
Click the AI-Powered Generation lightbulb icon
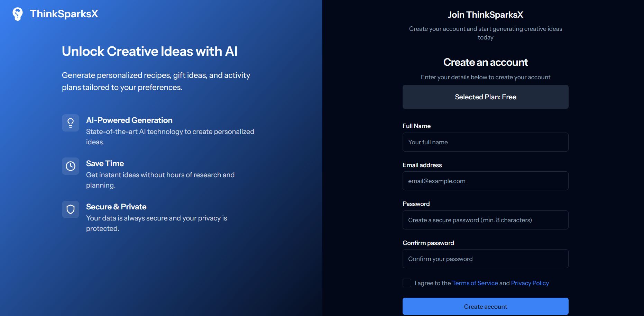click(x=71, y=123)
